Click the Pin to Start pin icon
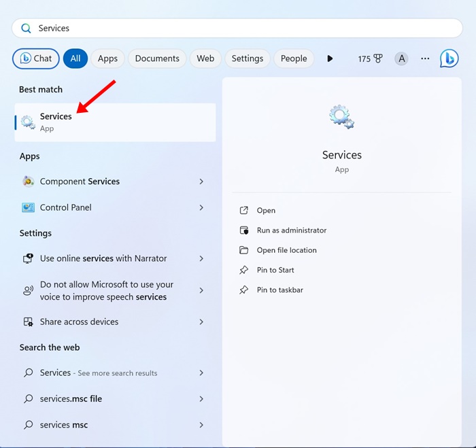The image size is (476, 448). pyautogui.click(x=243, y=270)
